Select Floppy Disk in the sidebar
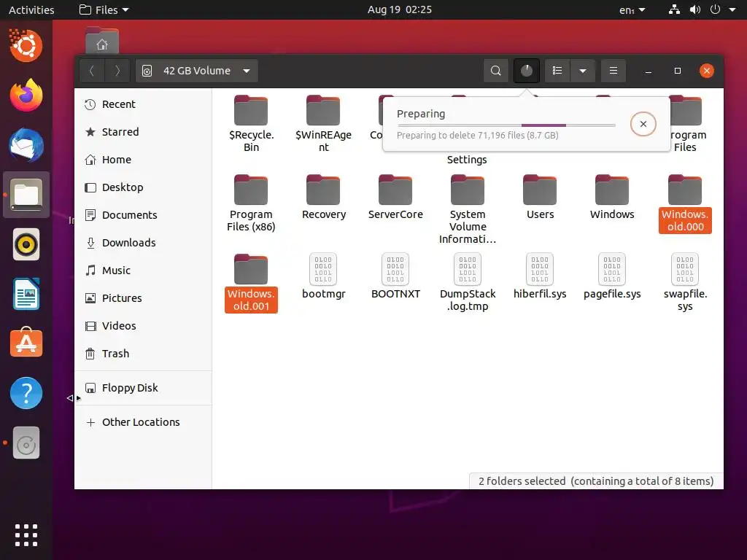The image size is (747, 560). point(143,388)
